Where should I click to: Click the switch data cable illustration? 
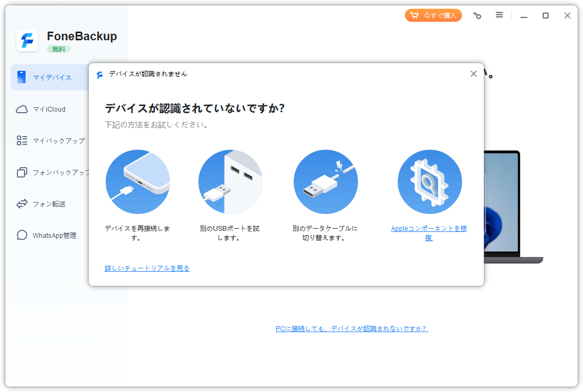tap(326, 182)
